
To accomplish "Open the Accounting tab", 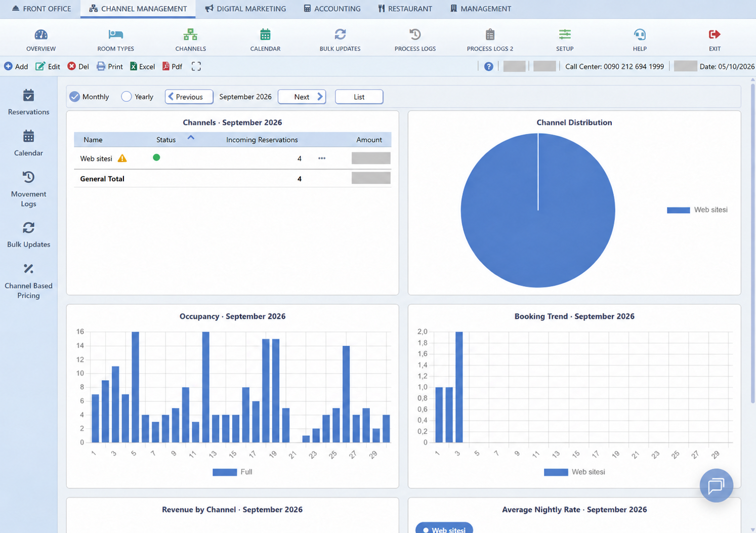I will (332, 9).
